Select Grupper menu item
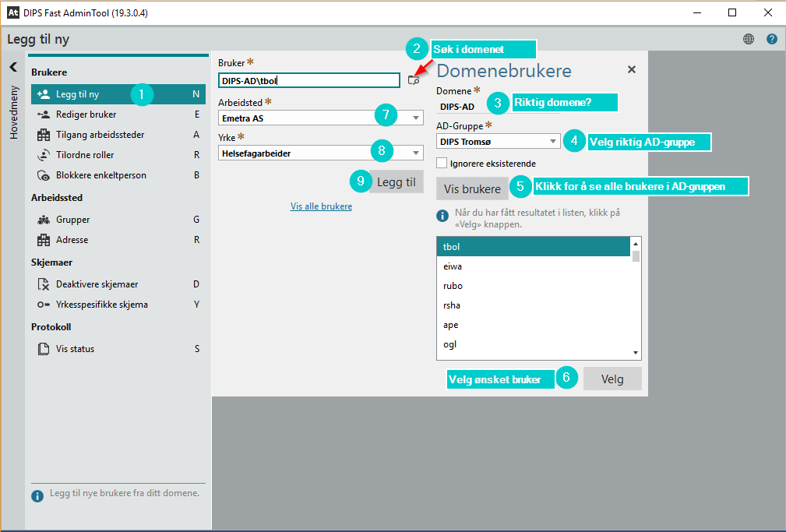This screenshot has width=786, height=532. tap(118, 220)
